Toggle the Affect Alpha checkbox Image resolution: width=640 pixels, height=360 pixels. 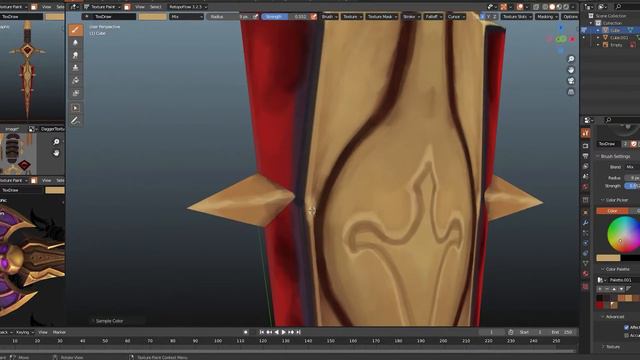click(626, 327)
